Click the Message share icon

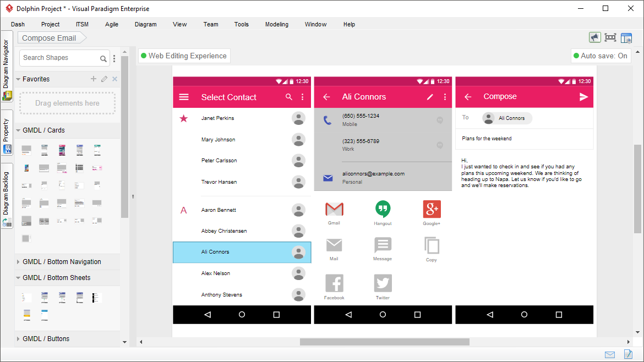383,245
